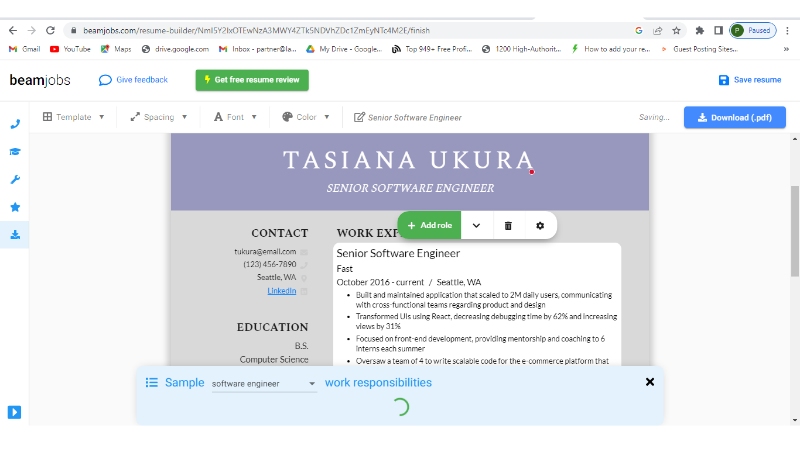The image size is (800, 449).
Task: Open the contact section phone icon in sidebar
Action: click(x=15, y=124)
